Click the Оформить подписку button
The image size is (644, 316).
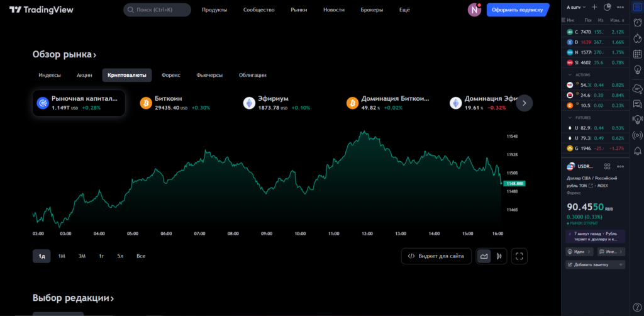point(518,10)
